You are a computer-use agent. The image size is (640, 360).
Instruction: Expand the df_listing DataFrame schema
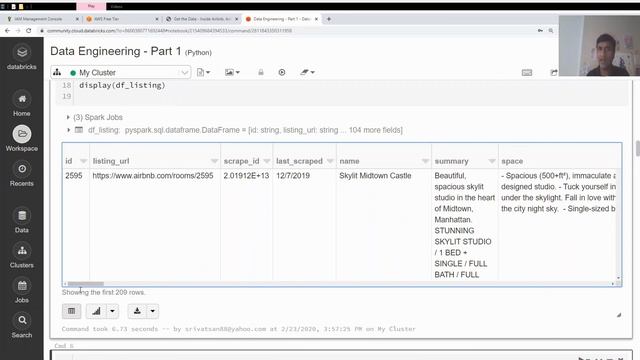click(x=68, y=130)
